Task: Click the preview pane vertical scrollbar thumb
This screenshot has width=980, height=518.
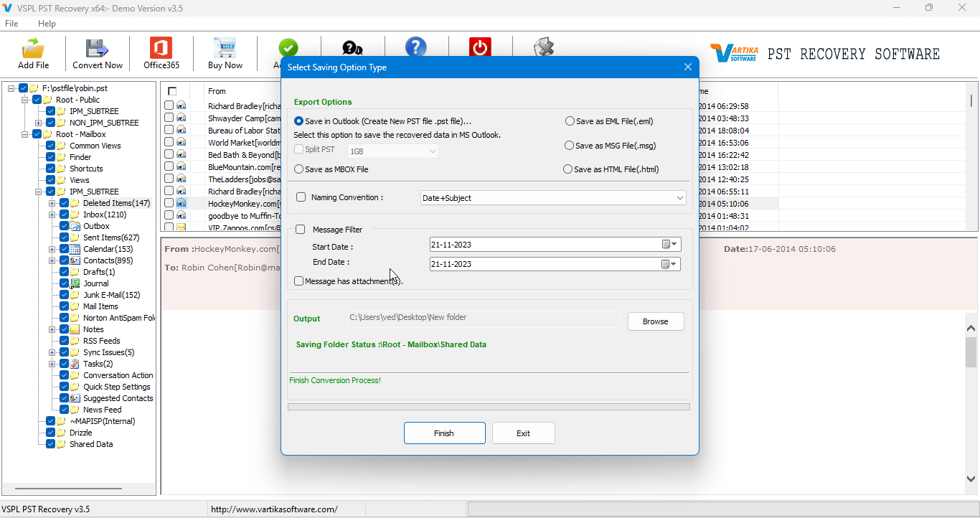Action: pyautogui.click(x=971, y=352)
